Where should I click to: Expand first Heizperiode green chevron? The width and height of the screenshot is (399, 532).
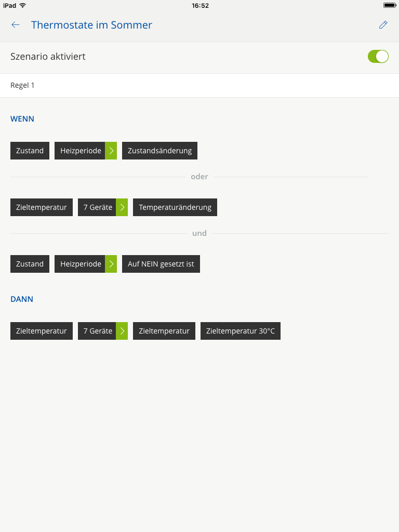pyautogui.click(x=111, y=151)
